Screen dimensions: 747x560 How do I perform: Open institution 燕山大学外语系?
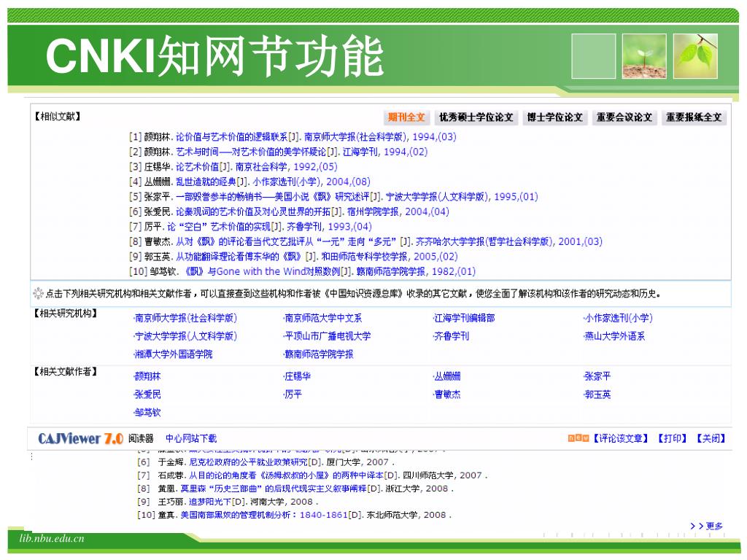614,336
